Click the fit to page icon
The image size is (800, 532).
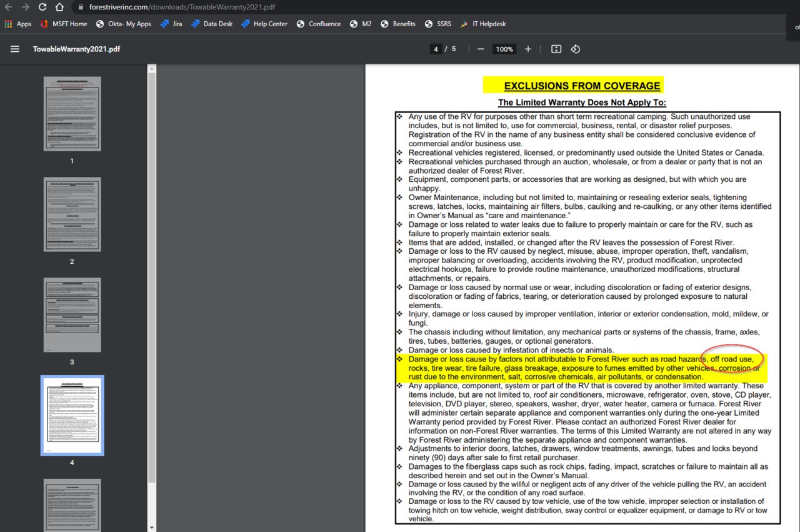tap(556, 49)
